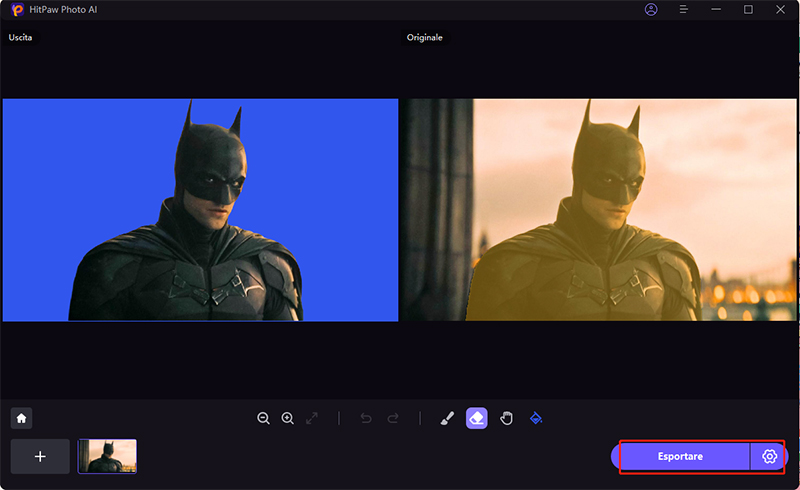Zoom out using the minus magnifier
Screen dimensions: 800x490
263,418
